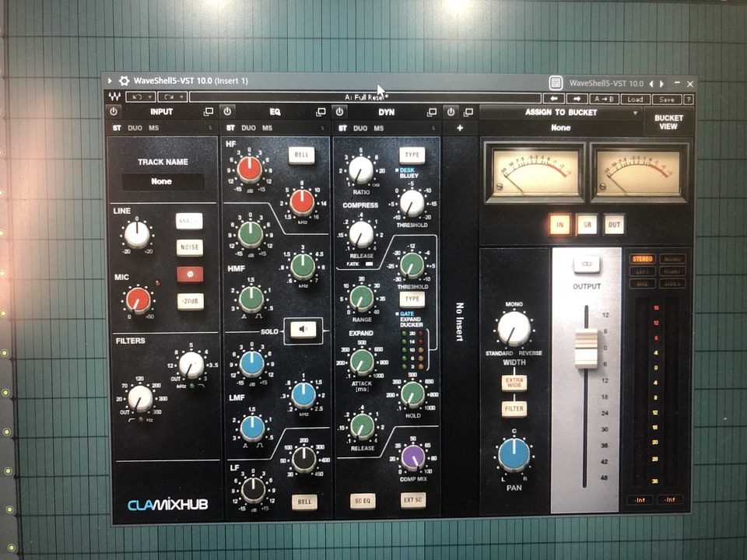Select MS mode in INPUT section
Image resolution: width=747 pixels, height=560 pixels.
(x=153, y=128)
